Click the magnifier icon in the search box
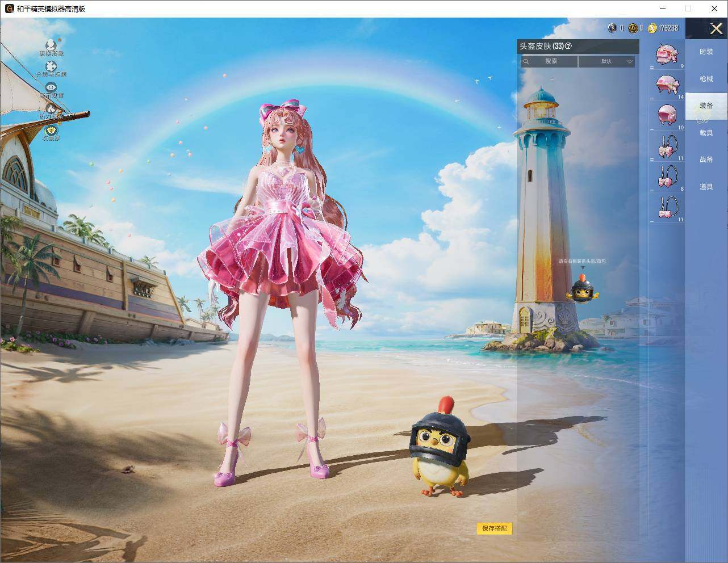The height and width of the screenshot is (563, 728). coord(526,61)
